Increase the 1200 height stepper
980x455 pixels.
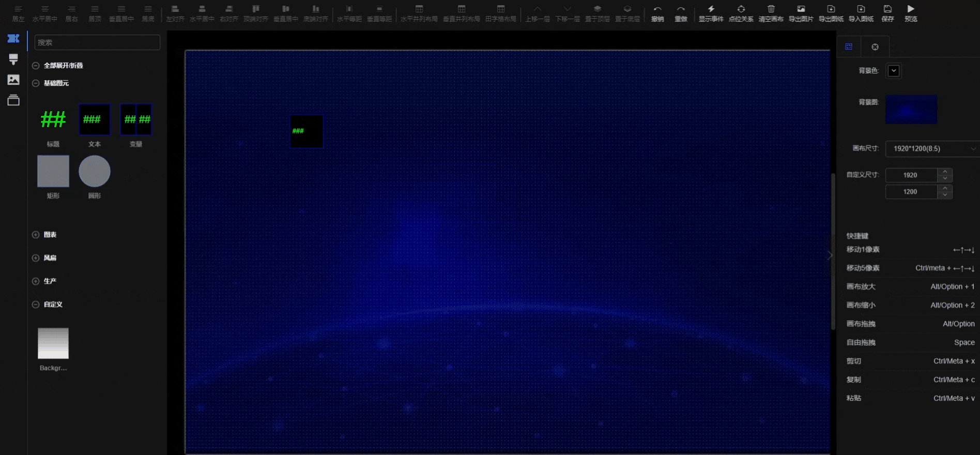pyautogui.click(x=945, y=188)
